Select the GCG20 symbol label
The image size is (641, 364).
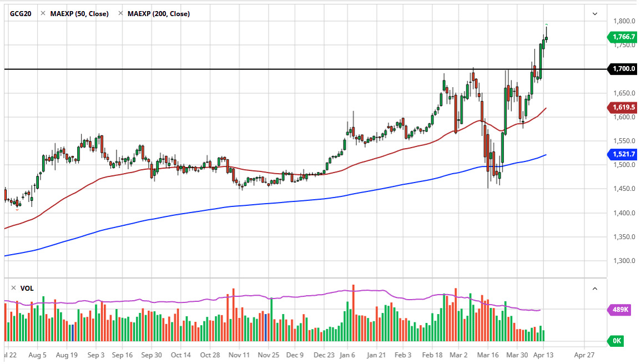click(x=19, y=13)
